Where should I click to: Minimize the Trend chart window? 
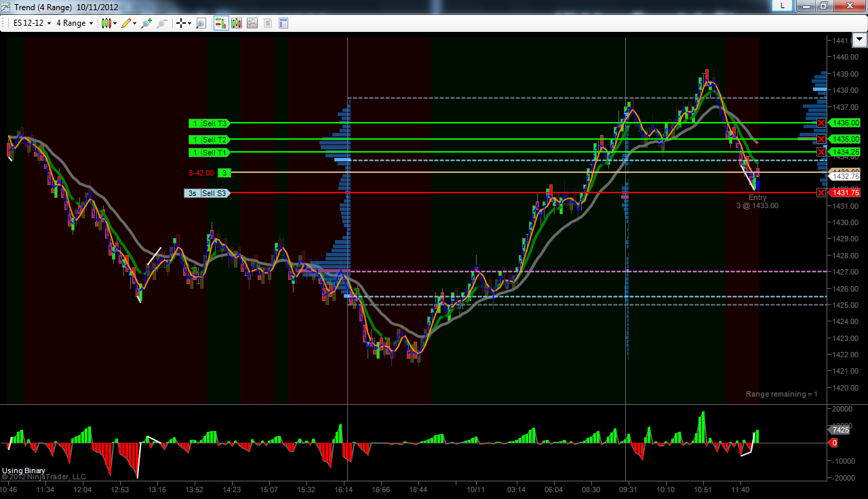coord(805,5)
